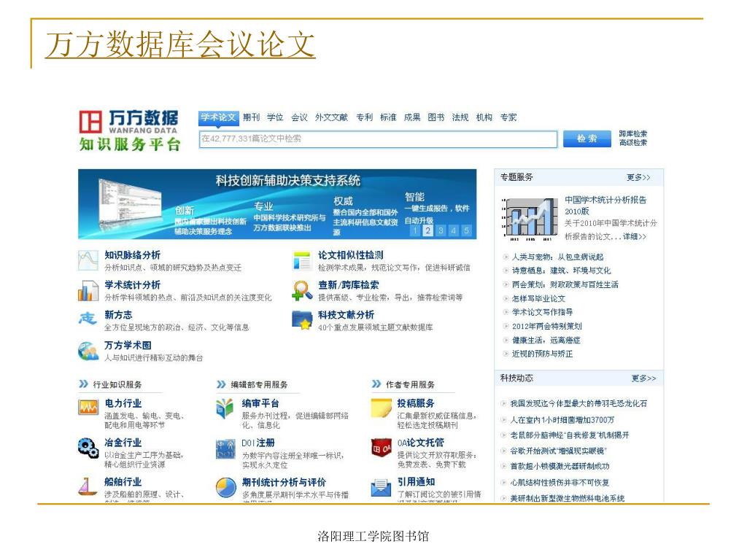This screenshot has width=747, height=560.
Task: Select the 机构 tab
Action: 484,117
